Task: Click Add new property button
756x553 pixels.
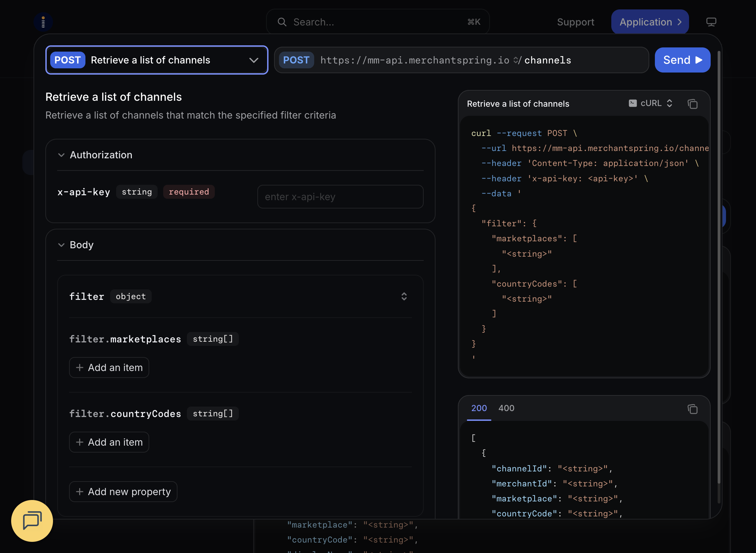Action: click(123, 492)
